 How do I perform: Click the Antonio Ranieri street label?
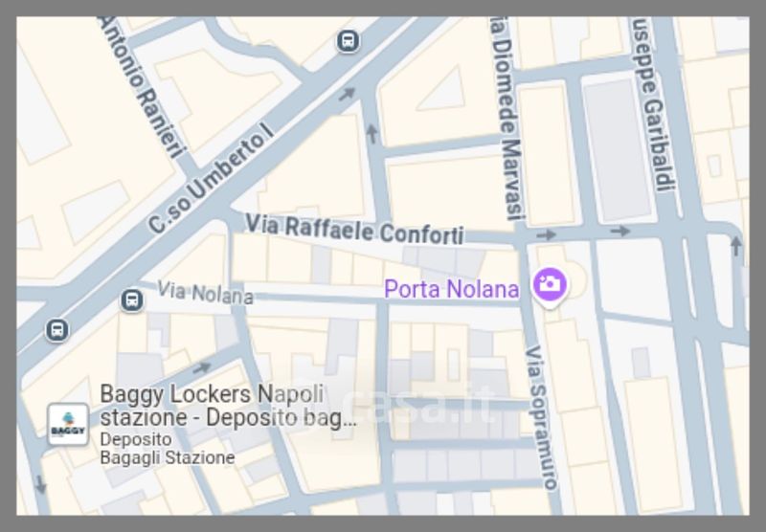click(143, 88)
